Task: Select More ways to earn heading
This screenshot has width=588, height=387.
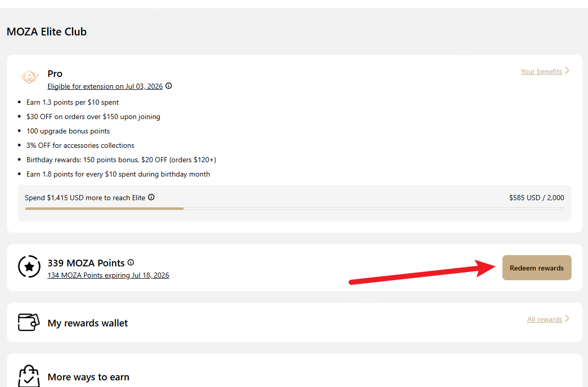Action: point(89,377)
